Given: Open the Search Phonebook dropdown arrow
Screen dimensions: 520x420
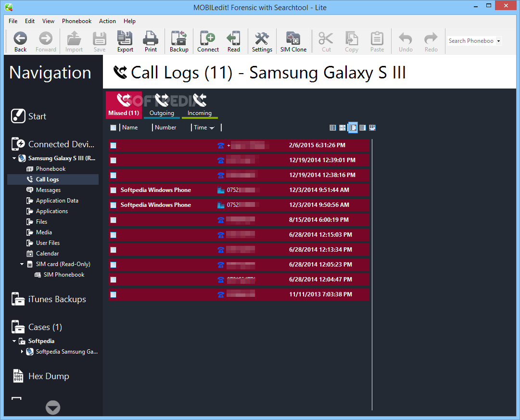Looking at the screenshot, I should pyautogui.click(x=498, y=41).
